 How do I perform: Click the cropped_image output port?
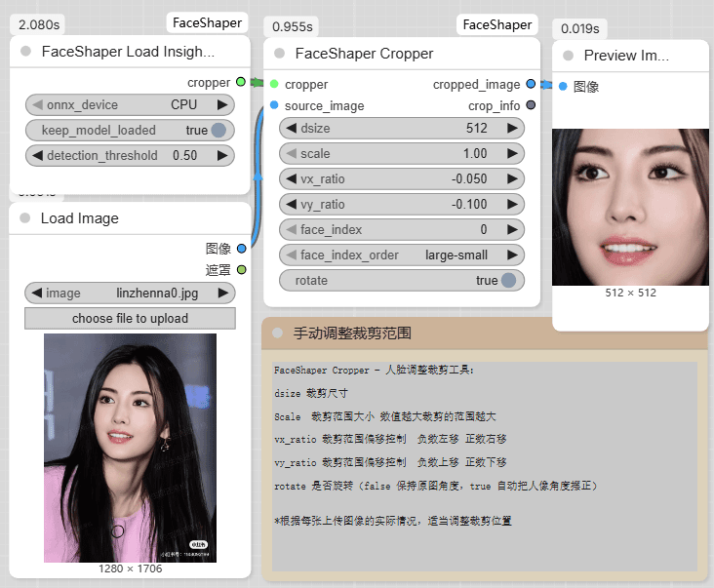[x=531, y=85]
